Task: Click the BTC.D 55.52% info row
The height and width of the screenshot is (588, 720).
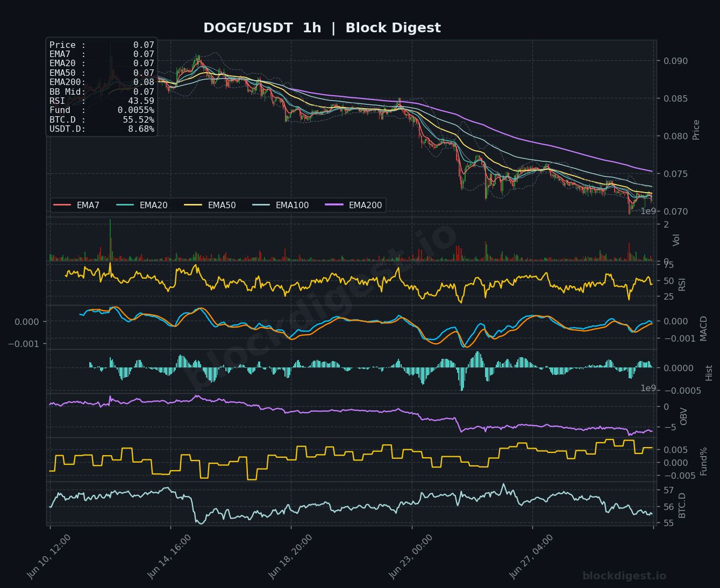Action: 102,120
